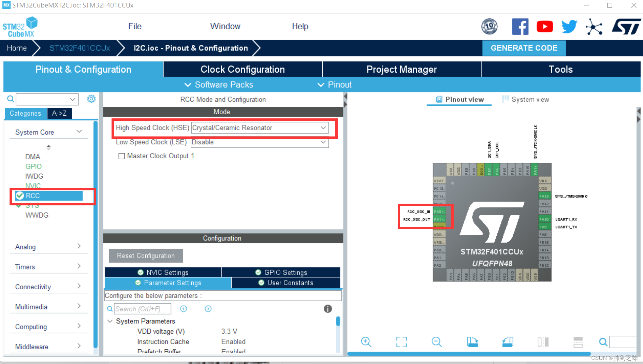Click the PA10 USART1_RX pin
This screenshot has height=364, width=643.
545,219
